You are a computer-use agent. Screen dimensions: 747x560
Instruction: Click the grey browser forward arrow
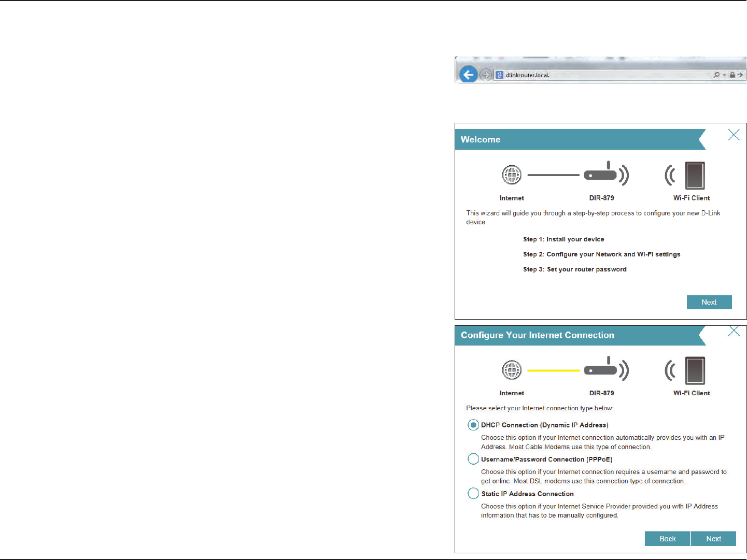click(485, 75)
